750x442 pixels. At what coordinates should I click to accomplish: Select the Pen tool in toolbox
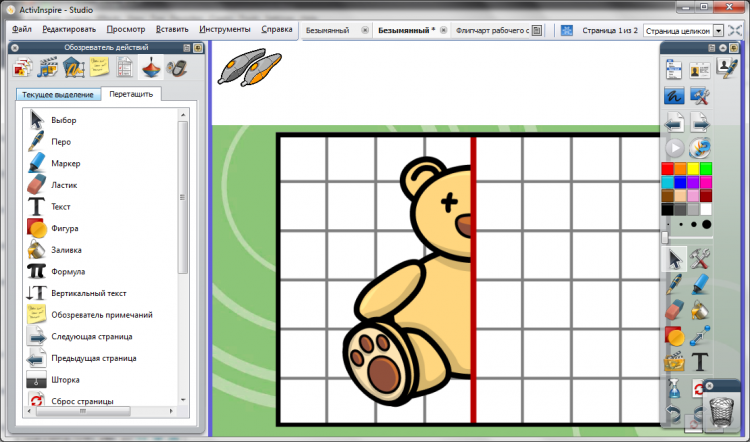coord(674,284)
